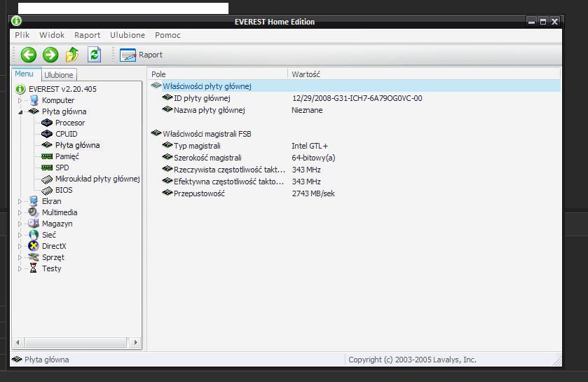
Task: Click the Sieć network globe icon
Action: [x=34, y=235]
